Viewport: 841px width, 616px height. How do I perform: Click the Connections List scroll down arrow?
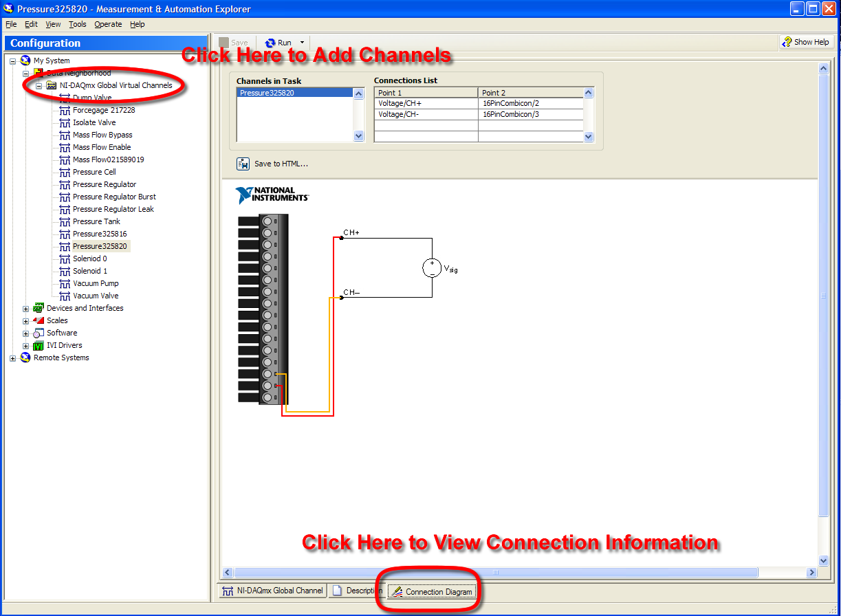[588, 136]
